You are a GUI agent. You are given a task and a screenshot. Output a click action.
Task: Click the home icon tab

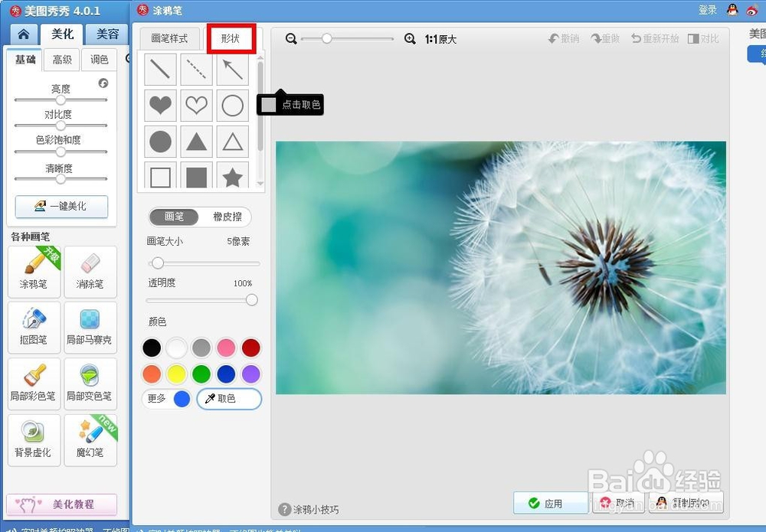tap(24, 34)
